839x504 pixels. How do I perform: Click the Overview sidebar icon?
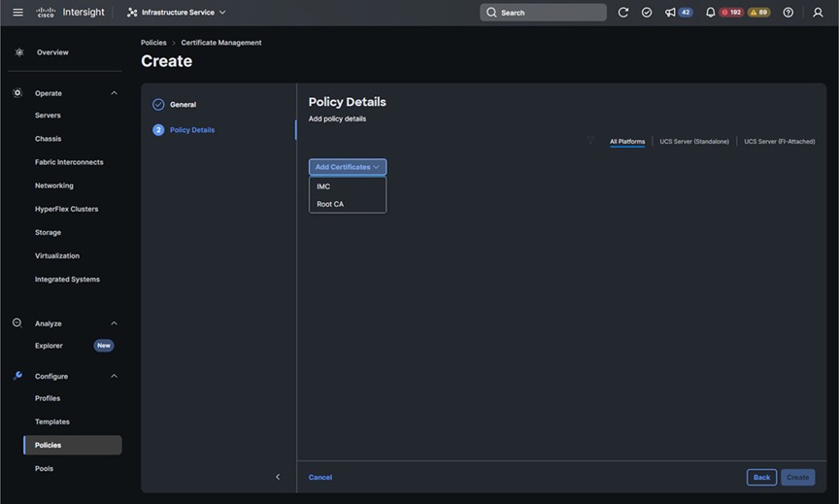point(19,52)
